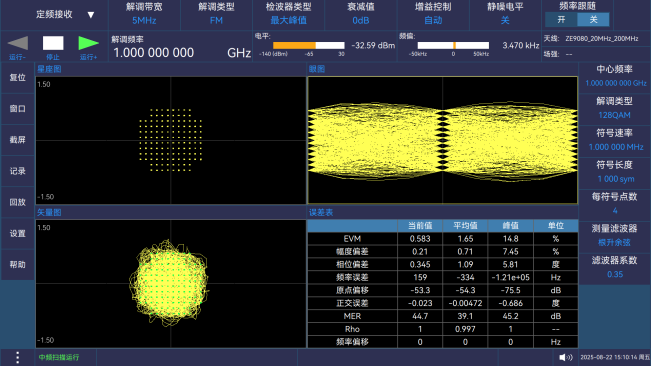651x366 pixels.
Task: Open the 解调带宽 5MHz setting
Action: pos(144,15)
